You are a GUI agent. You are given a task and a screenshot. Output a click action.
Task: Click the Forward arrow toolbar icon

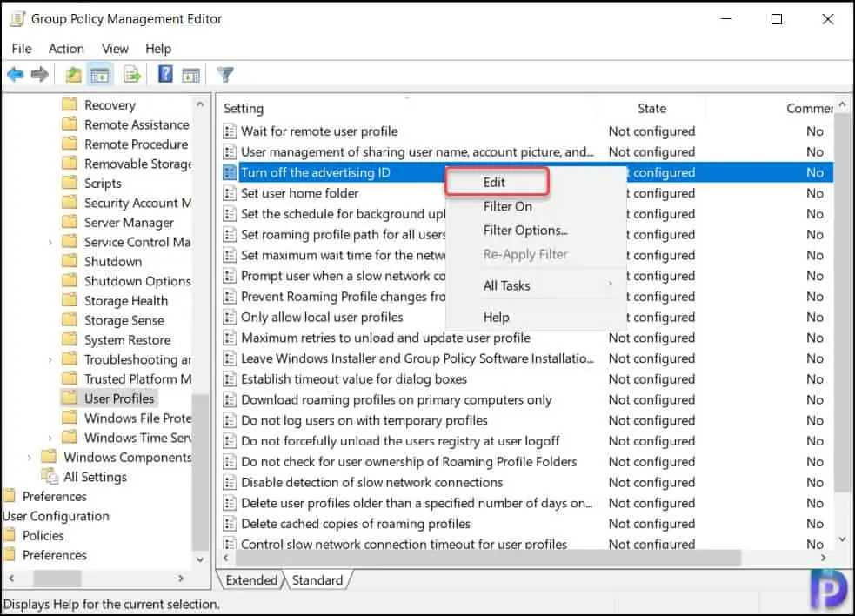(x=40, y=74)
